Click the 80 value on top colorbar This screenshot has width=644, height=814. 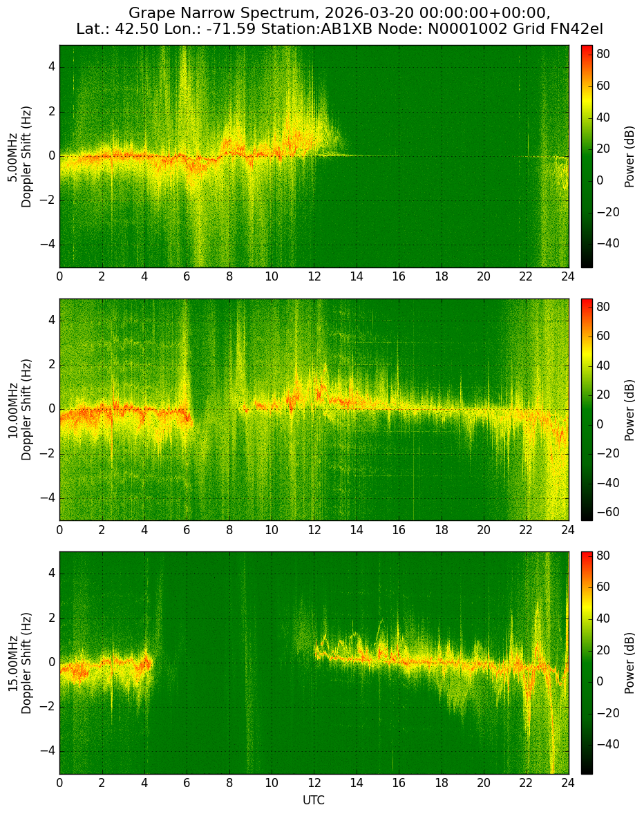pyautogui.click(x=603, y=54)
